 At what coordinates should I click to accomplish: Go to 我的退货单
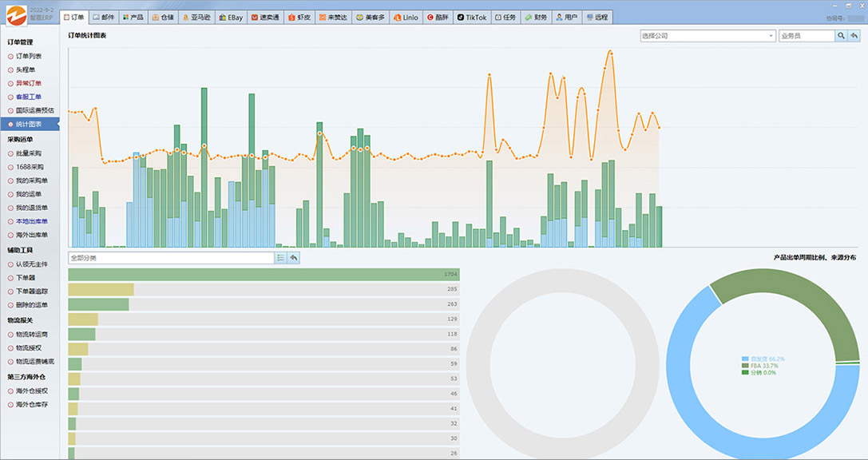click(32, 208)
